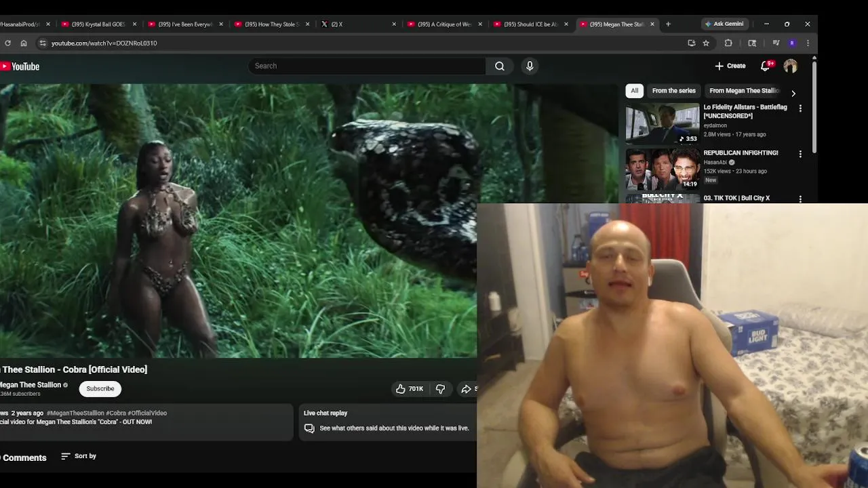Click the Share arrow icon
This screenshot has height=488, width=868.
point(466,388)
